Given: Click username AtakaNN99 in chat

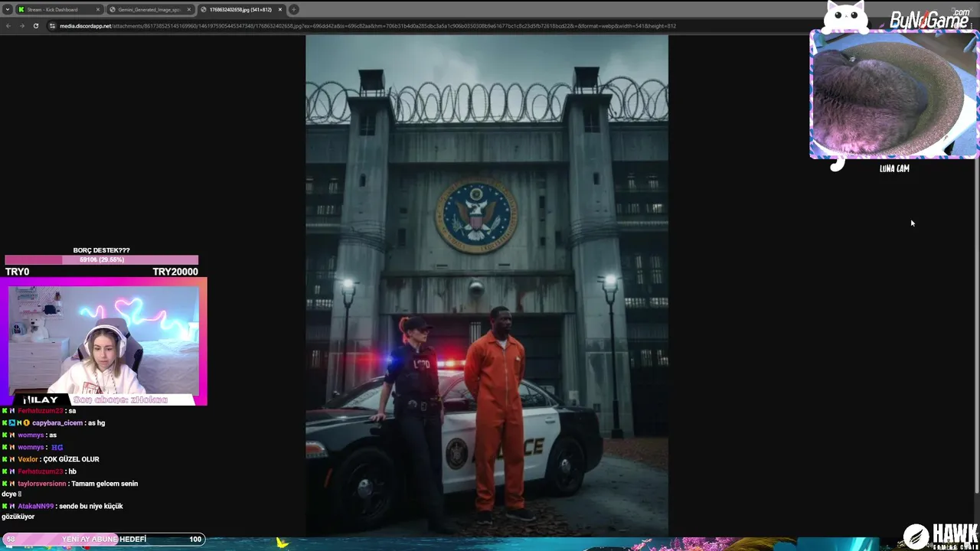Looking at the screenshot, I should [35, 506].
